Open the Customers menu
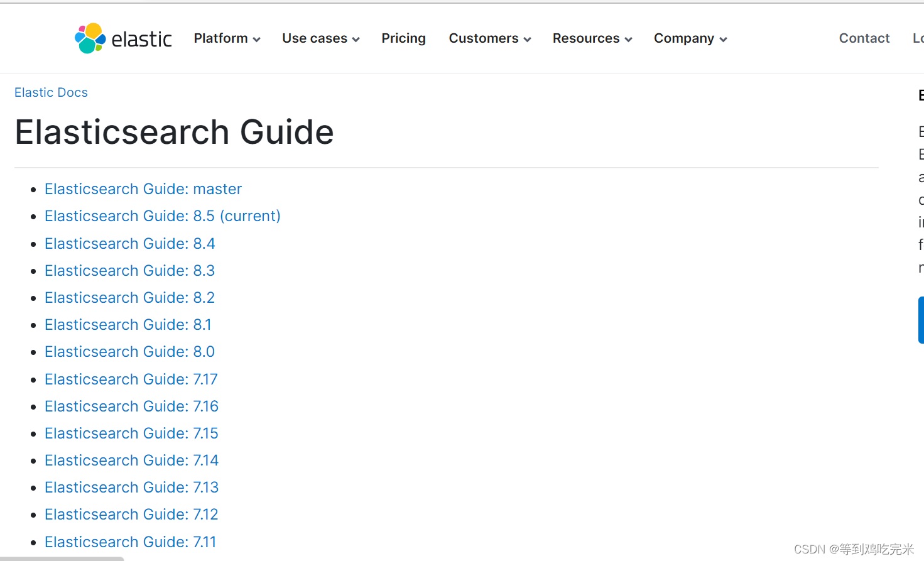 (x=490, y=38)
